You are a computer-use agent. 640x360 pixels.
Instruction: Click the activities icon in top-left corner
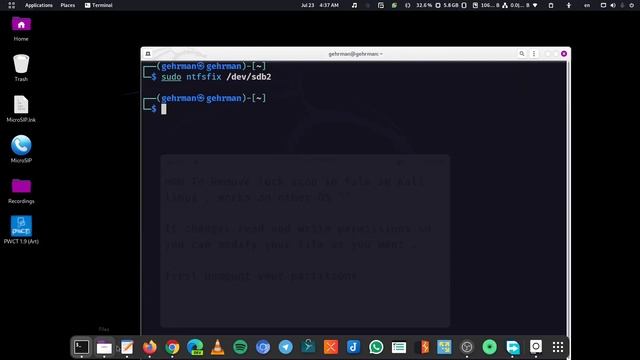pyautogui.click(x=11, y=5)
